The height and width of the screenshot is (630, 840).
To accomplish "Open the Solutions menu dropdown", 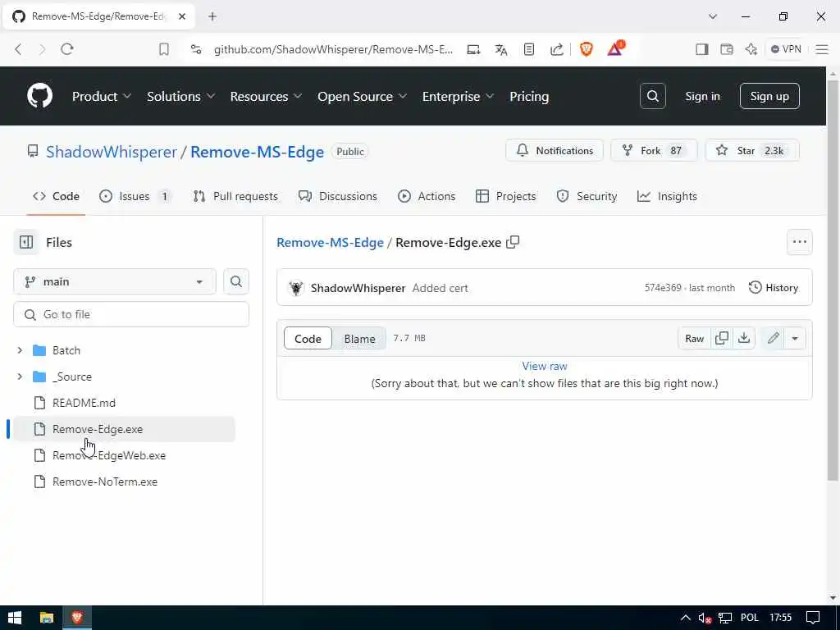I will click(x=181, y=97).
